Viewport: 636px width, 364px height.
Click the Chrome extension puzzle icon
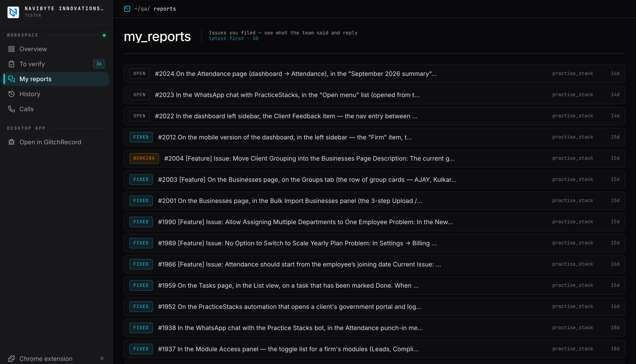(11, 359)
